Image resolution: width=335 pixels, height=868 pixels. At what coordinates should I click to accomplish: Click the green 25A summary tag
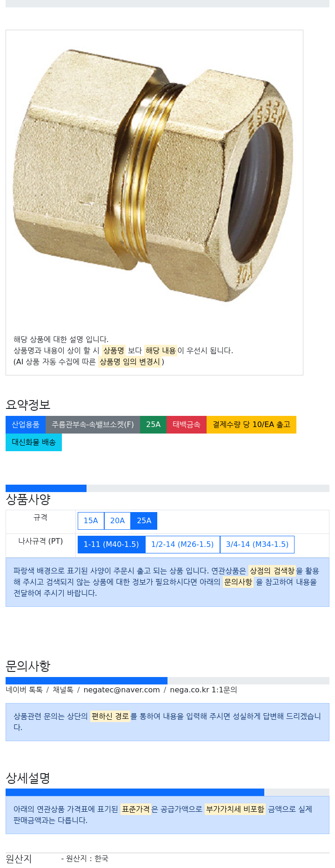[x=153, y=425]
